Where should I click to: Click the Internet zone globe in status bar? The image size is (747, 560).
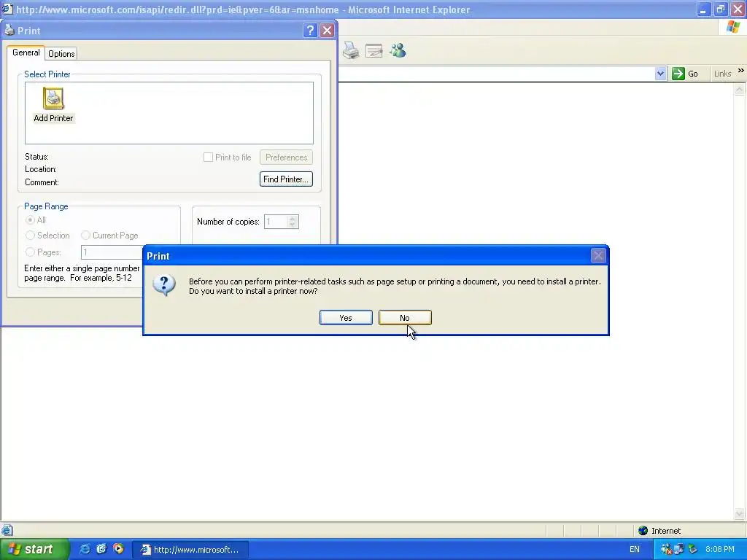click(643, 531)
